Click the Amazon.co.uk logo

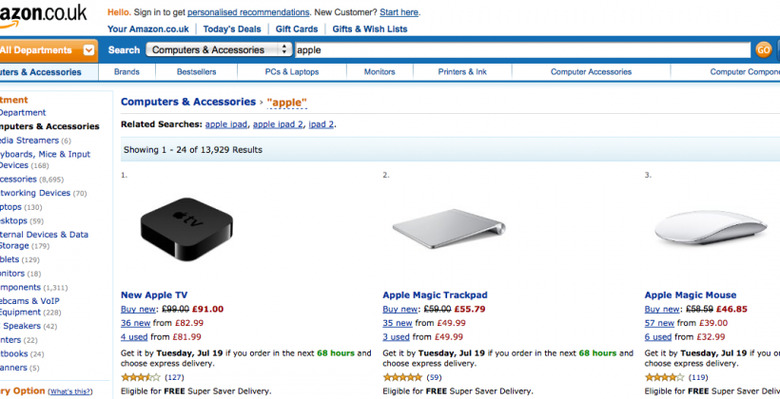coord(43,15)
